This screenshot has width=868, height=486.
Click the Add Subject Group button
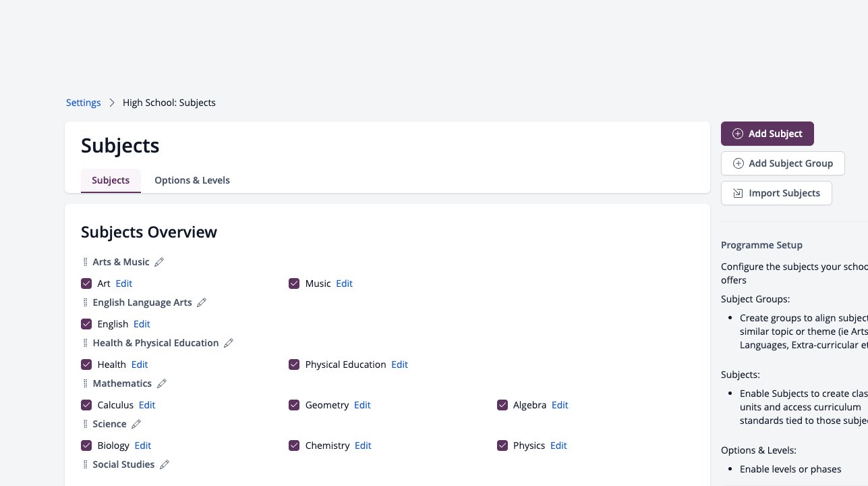783,163
